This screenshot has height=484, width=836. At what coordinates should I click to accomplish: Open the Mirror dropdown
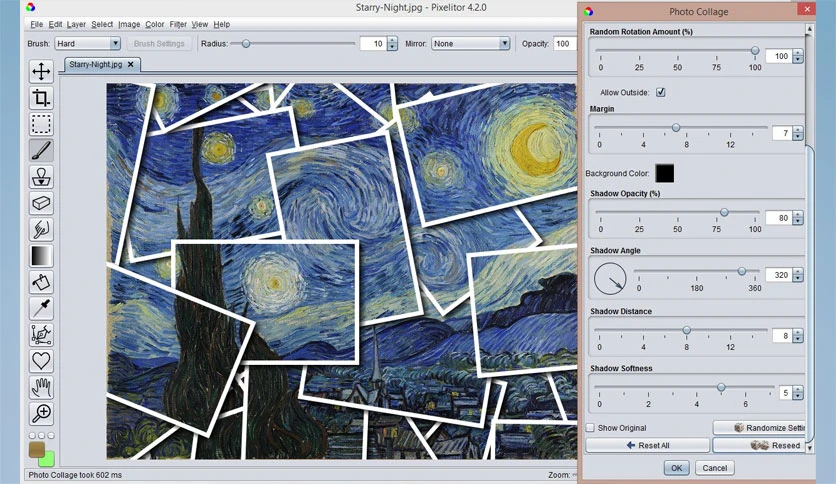click(470, 44)
